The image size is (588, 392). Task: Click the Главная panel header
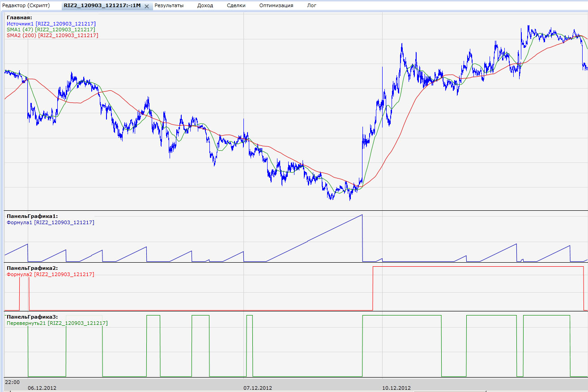coord(19,17)
